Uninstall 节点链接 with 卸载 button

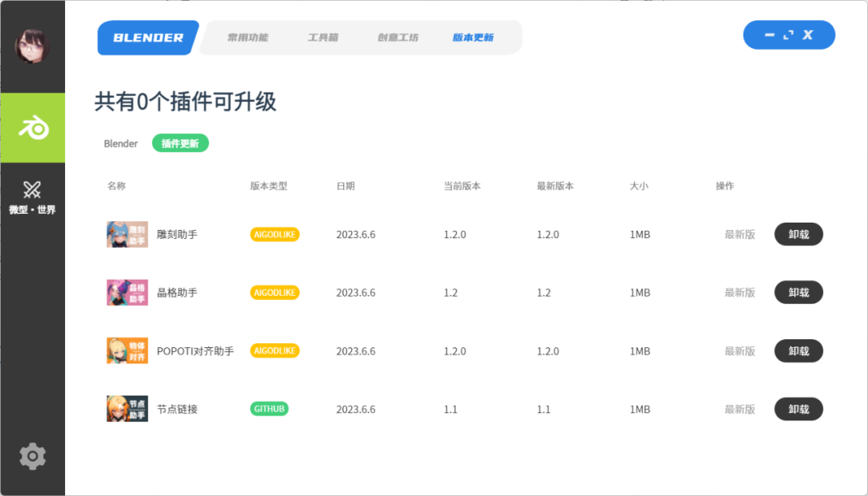click(798, 409)
